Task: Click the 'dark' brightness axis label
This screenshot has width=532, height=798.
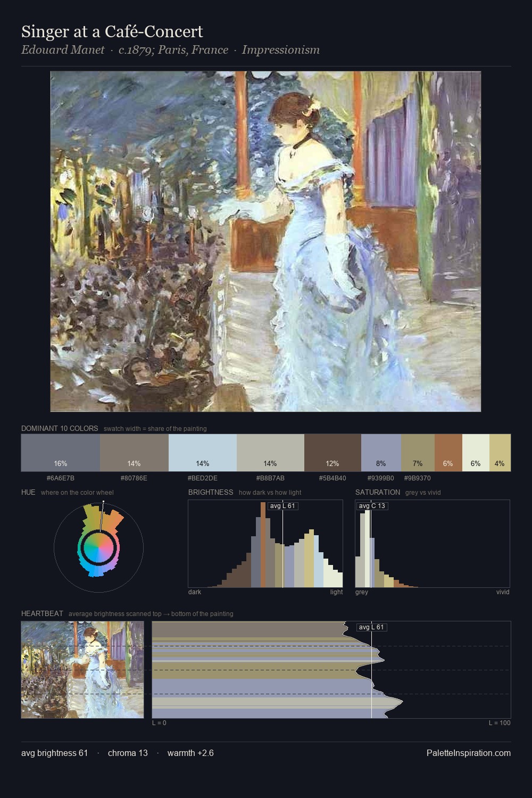Action: pos(195,592)
